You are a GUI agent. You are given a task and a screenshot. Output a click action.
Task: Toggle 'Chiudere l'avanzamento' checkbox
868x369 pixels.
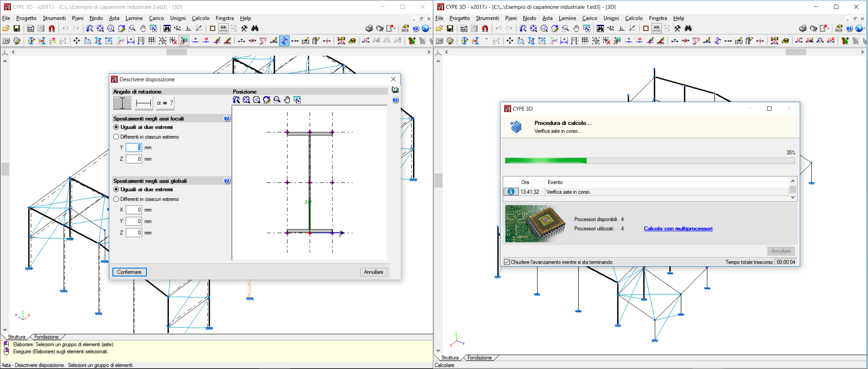point(507,262)
